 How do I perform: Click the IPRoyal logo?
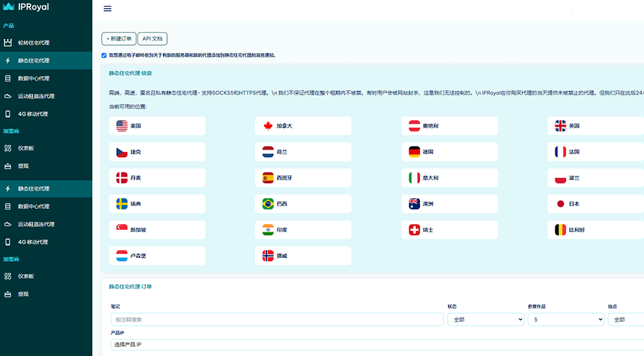coord(26,7)
